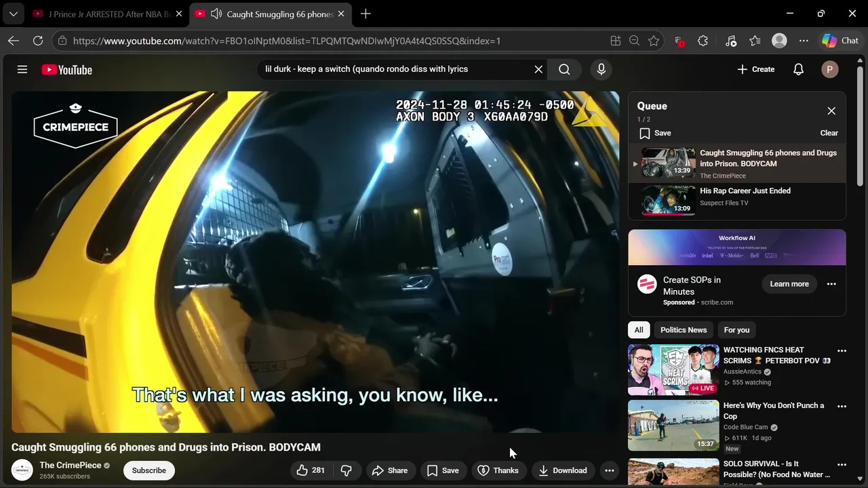
Task: Close the Caught Smuggling 66 phones tab
Action: (x=341, y=14)
